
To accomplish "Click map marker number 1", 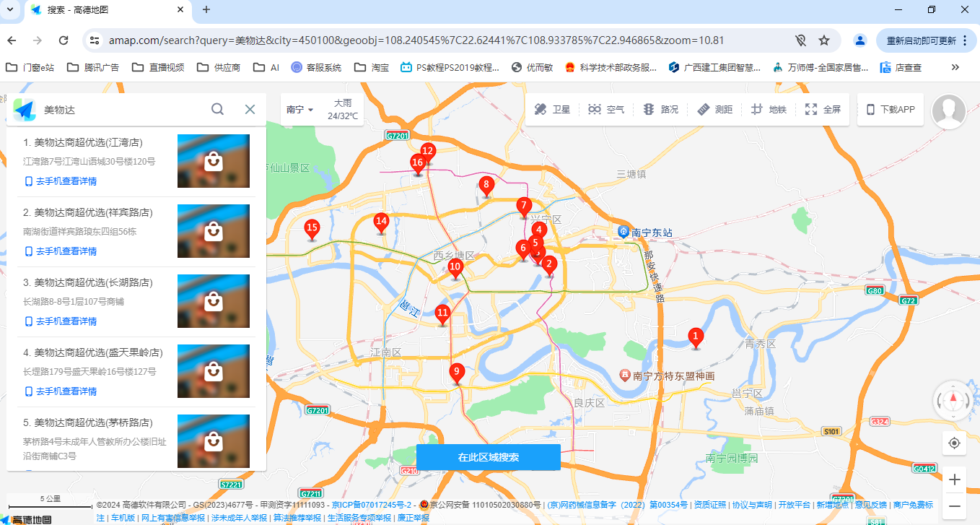I will click(696, 337).
